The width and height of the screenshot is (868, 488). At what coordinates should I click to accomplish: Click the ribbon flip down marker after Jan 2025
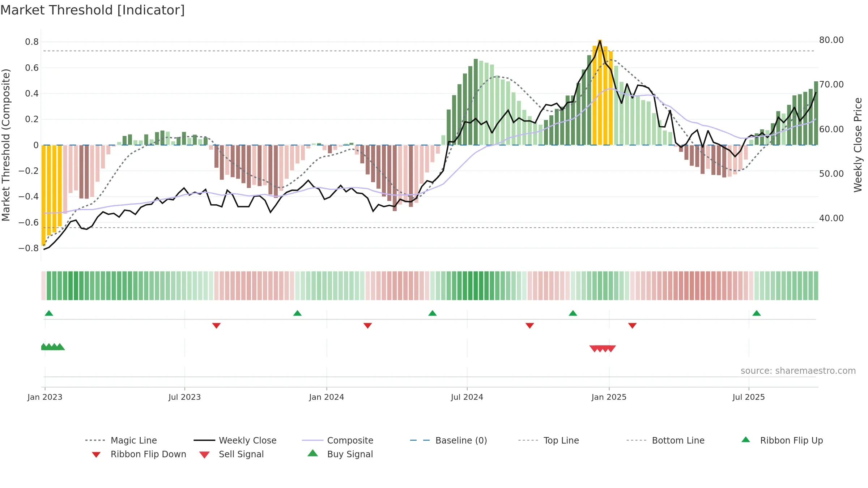pos(633,326)
